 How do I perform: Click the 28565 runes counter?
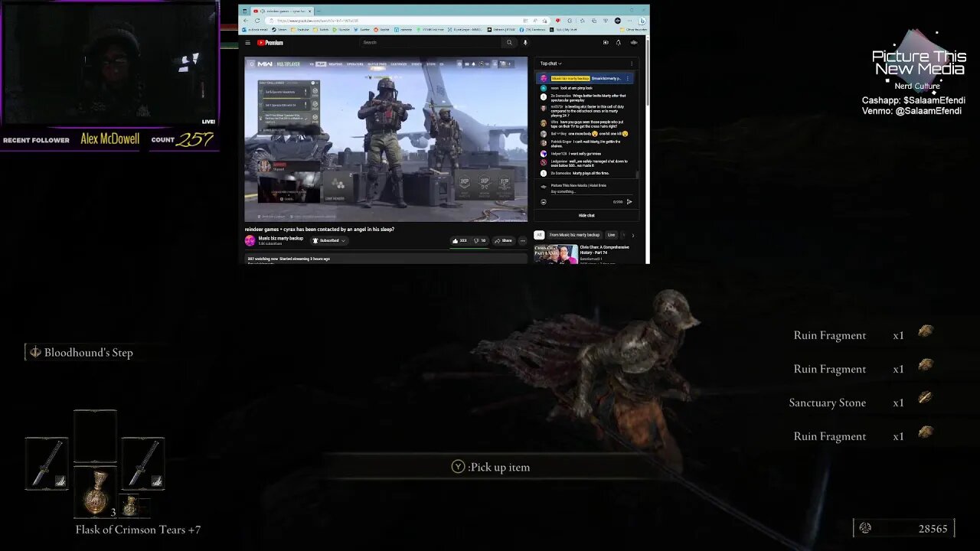(903, 528)
